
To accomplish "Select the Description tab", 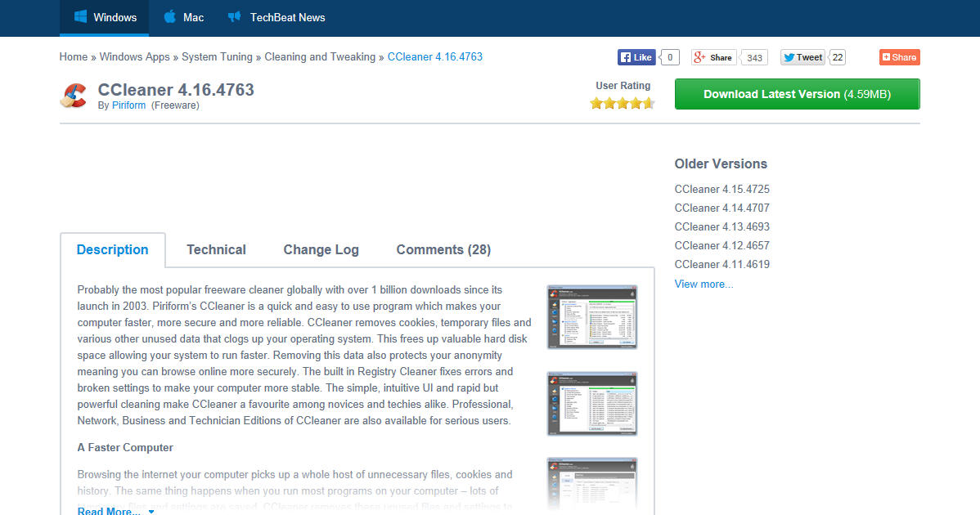I will (x=113, y=249).
